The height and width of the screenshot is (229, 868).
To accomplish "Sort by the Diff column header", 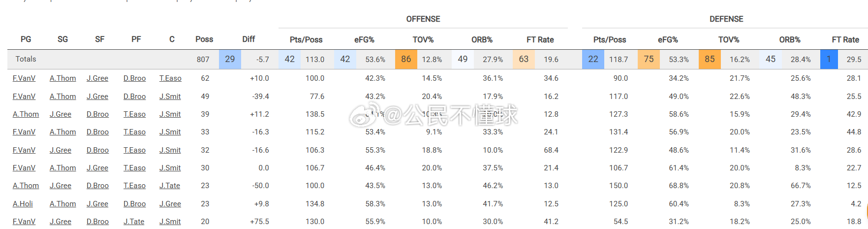I will [x=248, y=39].
